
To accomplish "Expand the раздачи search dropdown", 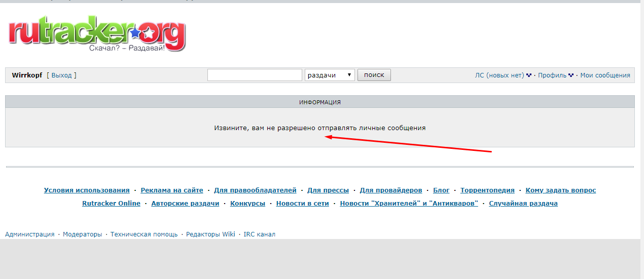I will pos(330,75).
